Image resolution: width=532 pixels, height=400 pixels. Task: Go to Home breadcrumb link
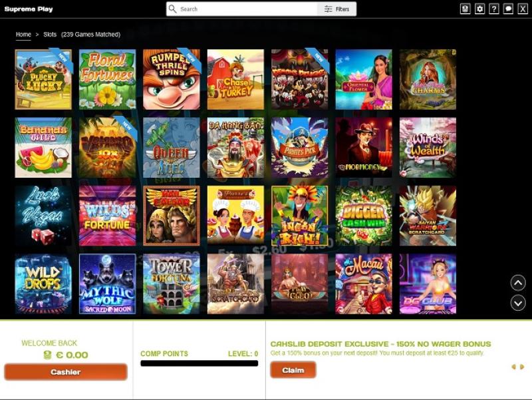point(23,35)
